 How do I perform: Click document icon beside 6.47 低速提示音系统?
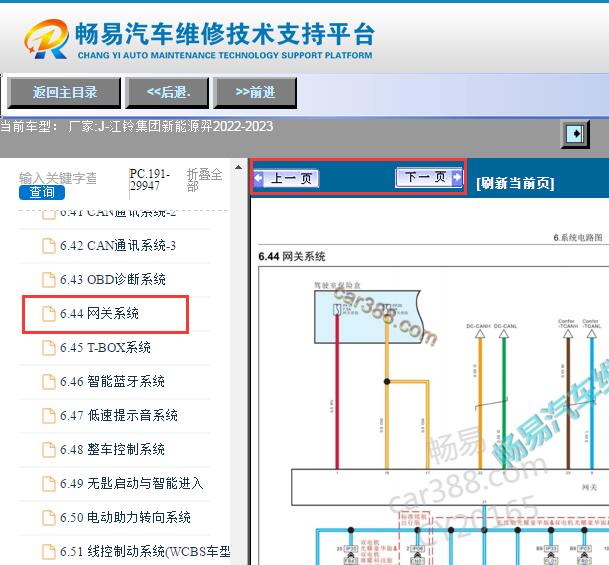pos(49,415)
